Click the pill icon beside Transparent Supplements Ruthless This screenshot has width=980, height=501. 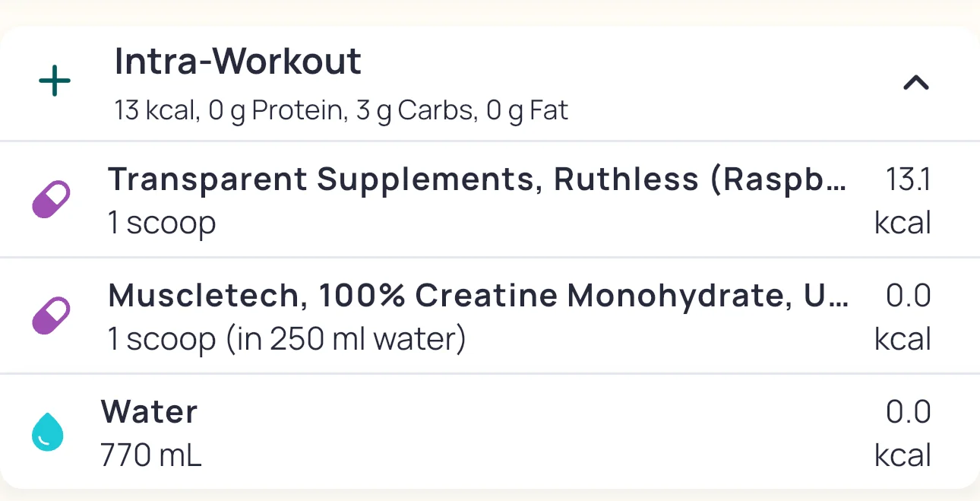(51, 200)
